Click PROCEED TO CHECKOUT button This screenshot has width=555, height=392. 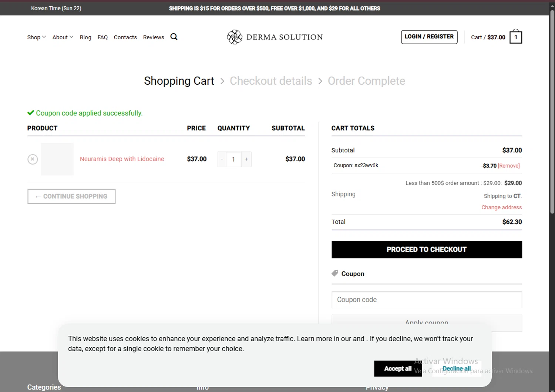tap(427, 250)
